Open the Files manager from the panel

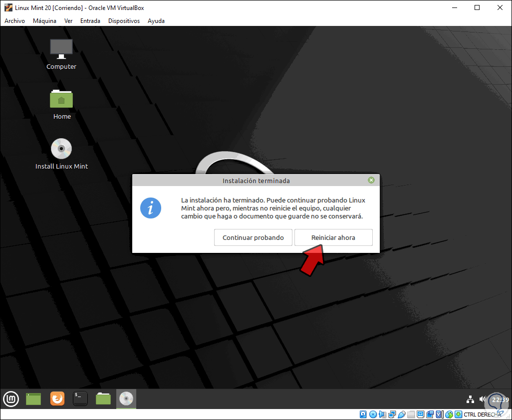[x=103, y=399]
